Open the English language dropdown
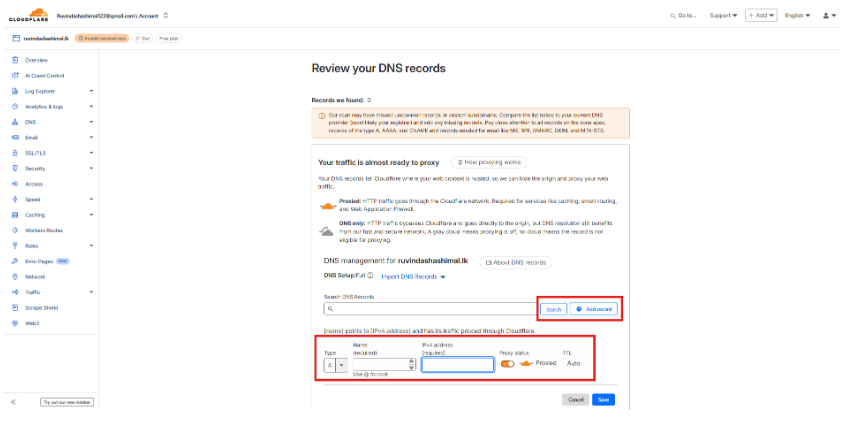The image size is (847, 422). pos(797,16)
